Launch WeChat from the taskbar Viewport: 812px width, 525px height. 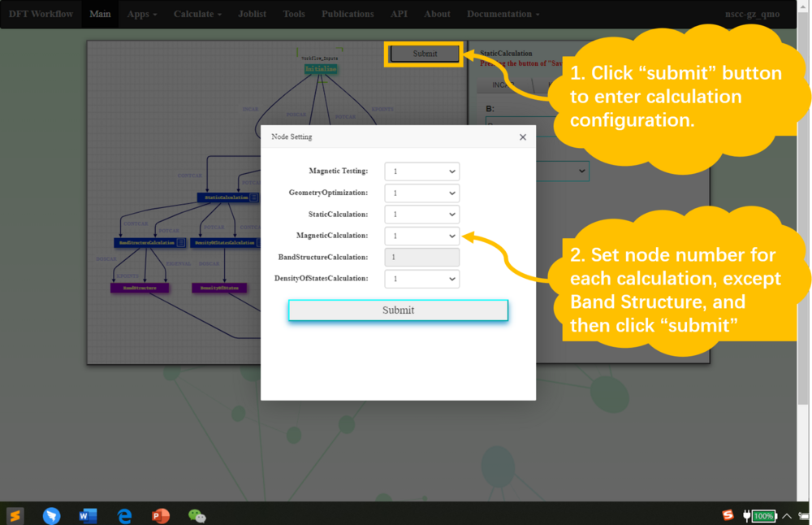pyautogui.click(x=197, y=515)
